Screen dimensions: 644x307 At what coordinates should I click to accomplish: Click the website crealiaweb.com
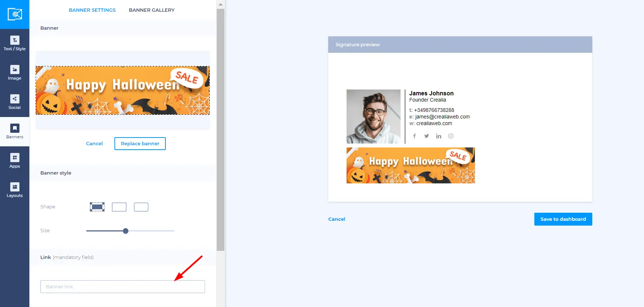(x=434, y=123)
